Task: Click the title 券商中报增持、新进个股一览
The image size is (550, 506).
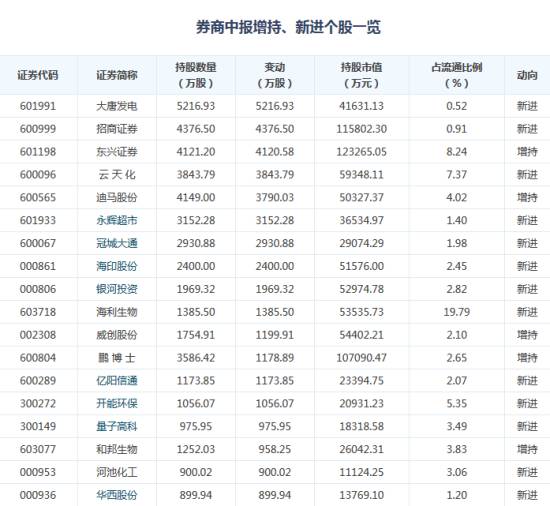Action: (x=288, y=27)
